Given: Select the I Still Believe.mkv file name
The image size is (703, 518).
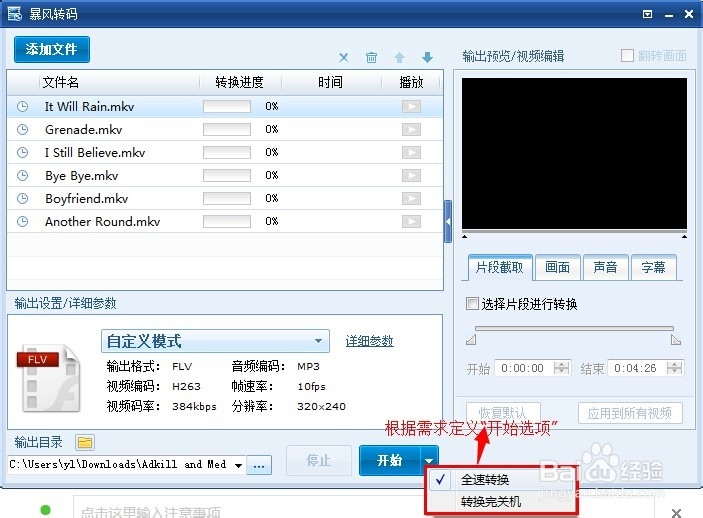Looking at the screenshot, I should (95, 152).
